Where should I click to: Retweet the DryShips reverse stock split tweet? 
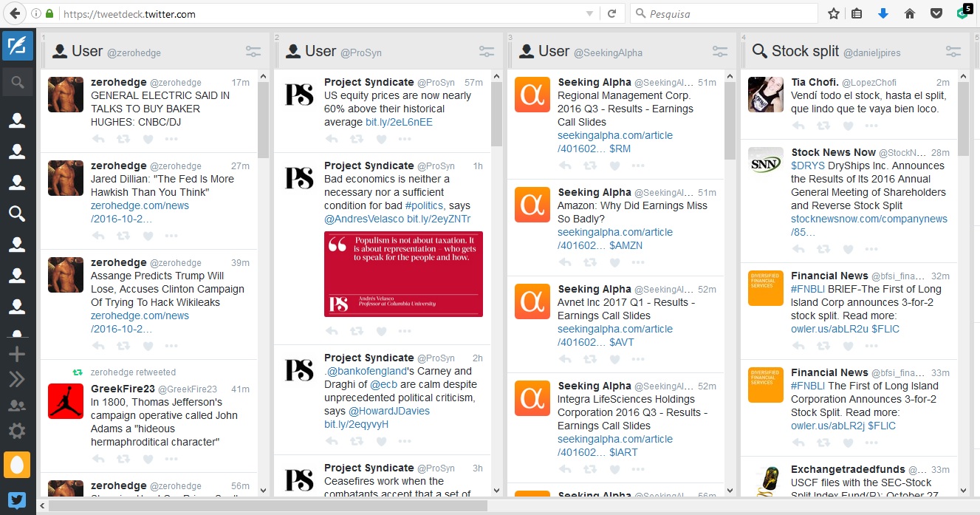point(823,249)
